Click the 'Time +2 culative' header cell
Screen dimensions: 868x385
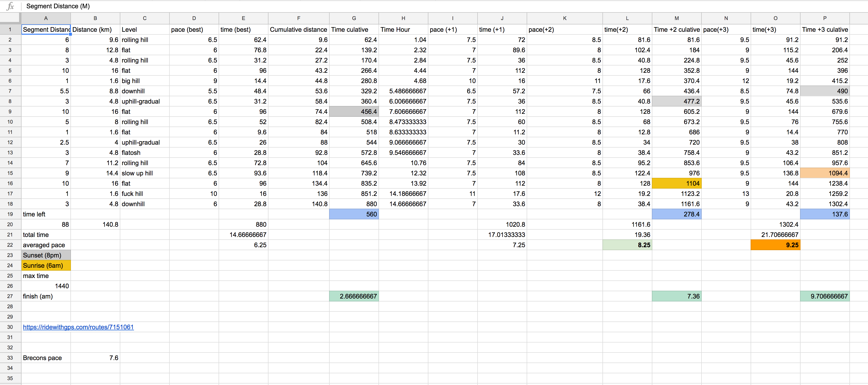677,30
